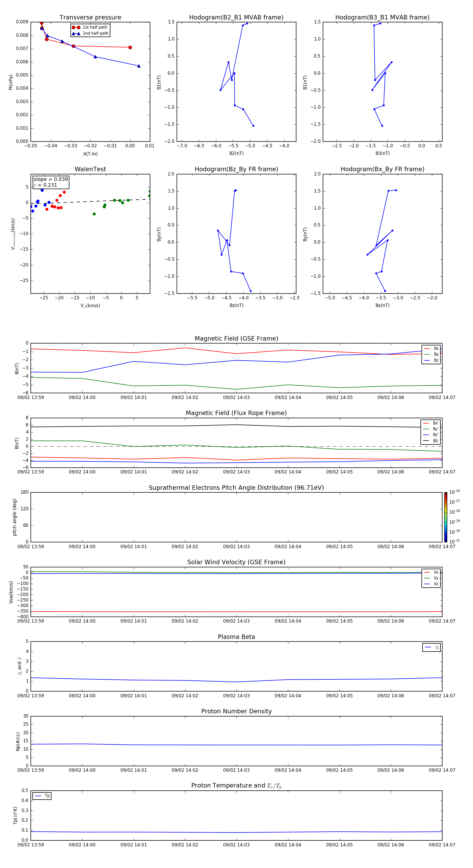Screen dimensions: 473x868
Task: Click the 'Proton Number Density' title
Action: (236, 711)
